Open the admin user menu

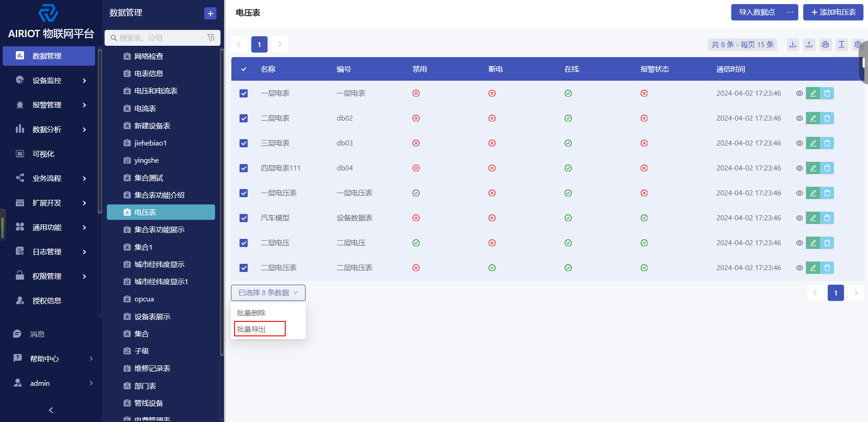[x=53, y=383]
